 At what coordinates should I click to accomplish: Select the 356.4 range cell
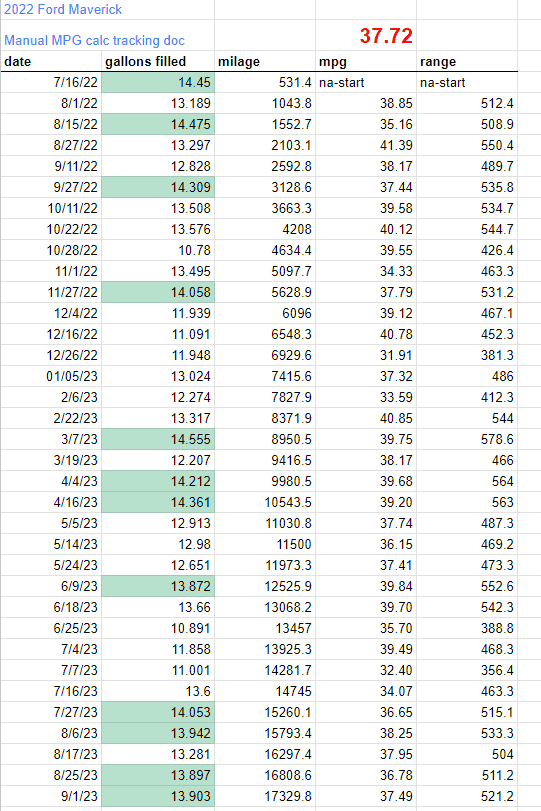[x=467, y=670]
